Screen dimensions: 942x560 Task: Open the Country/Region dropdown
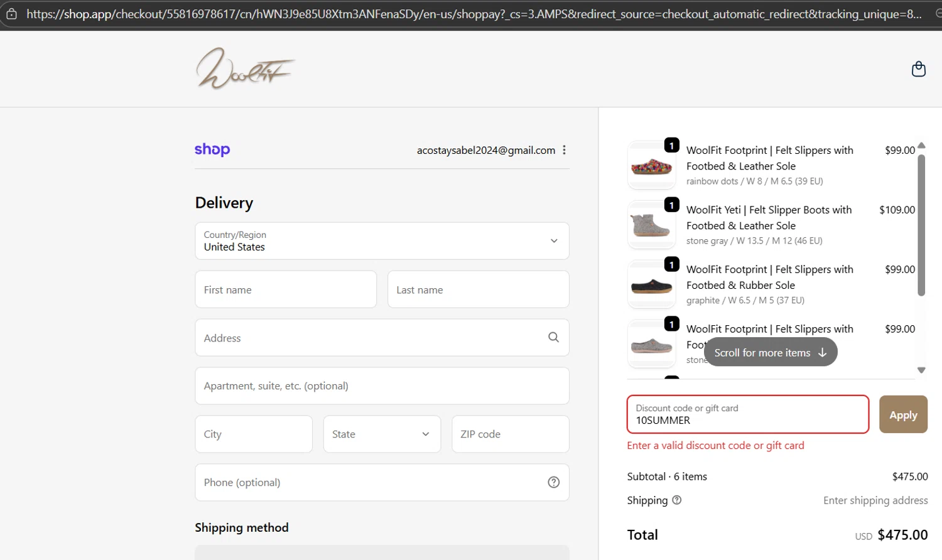(382, 241)
